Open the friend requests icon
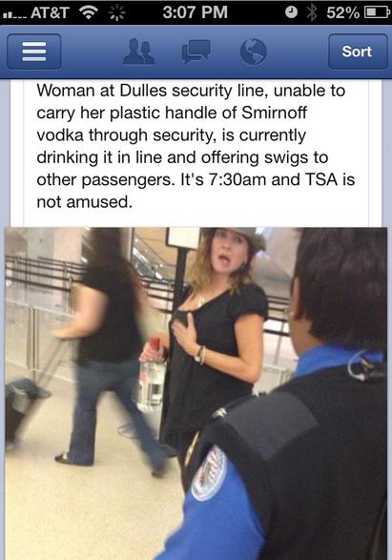 [x=138, y=52]
